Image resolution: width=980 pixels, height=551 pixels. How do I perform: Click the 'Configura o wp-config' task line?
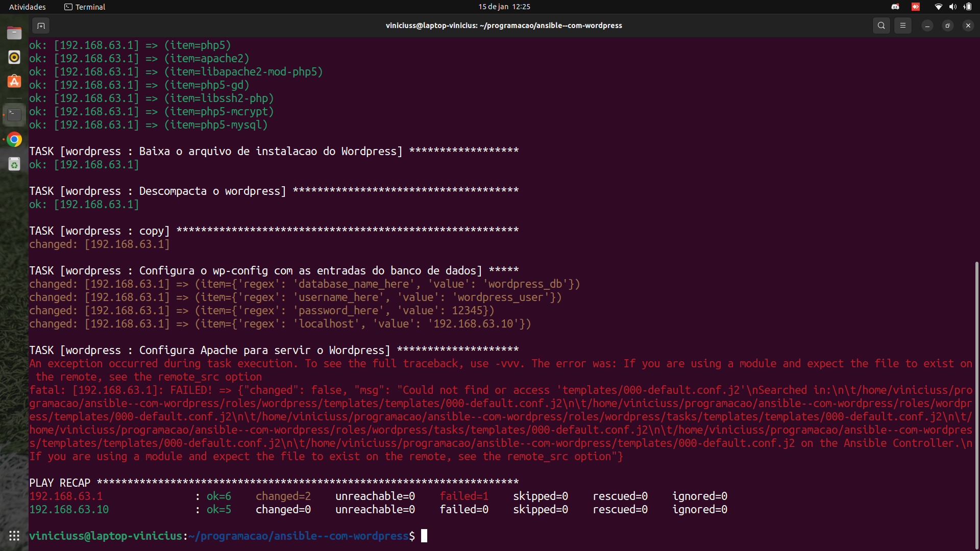coord(274,271)
